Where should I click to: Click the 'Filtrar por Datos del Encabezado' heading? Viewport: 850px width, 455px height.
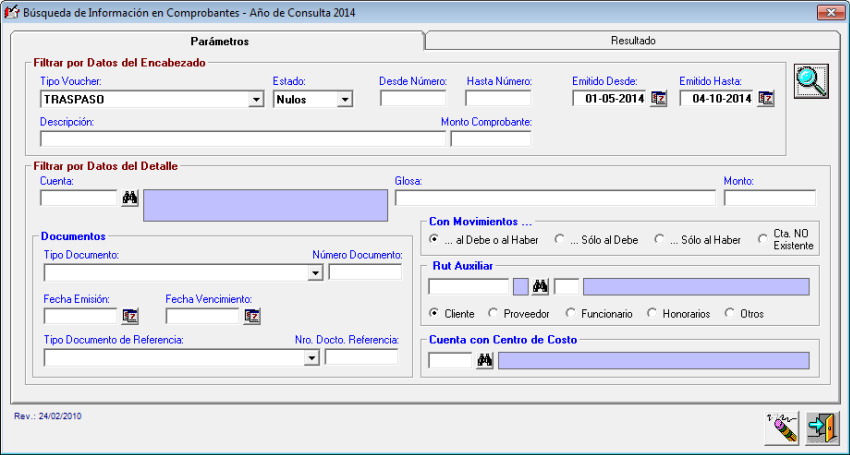[120, 63]
